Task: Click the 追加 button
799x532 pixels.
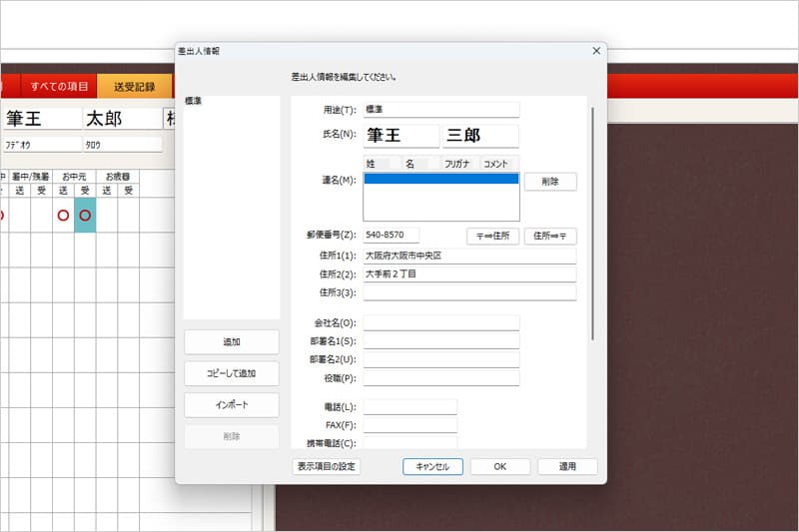Action: click(x=232, y=342)
